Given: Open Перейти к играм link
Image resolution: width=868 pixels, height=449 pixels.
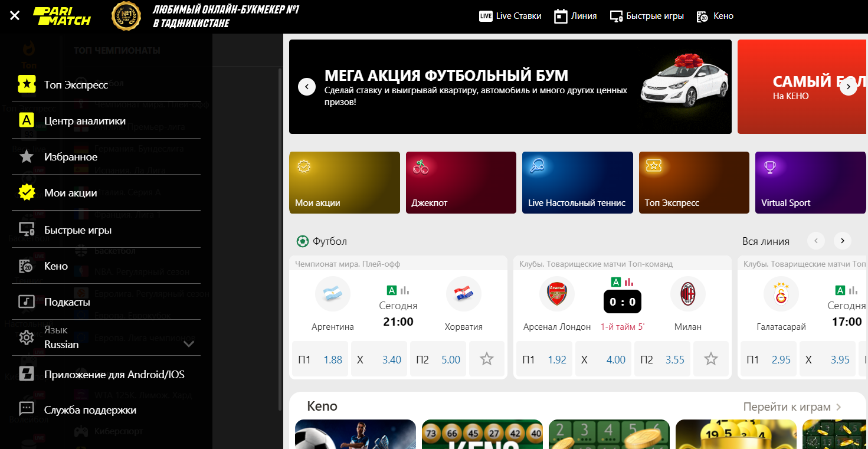Looking at the screenshot, I should 792,407.
